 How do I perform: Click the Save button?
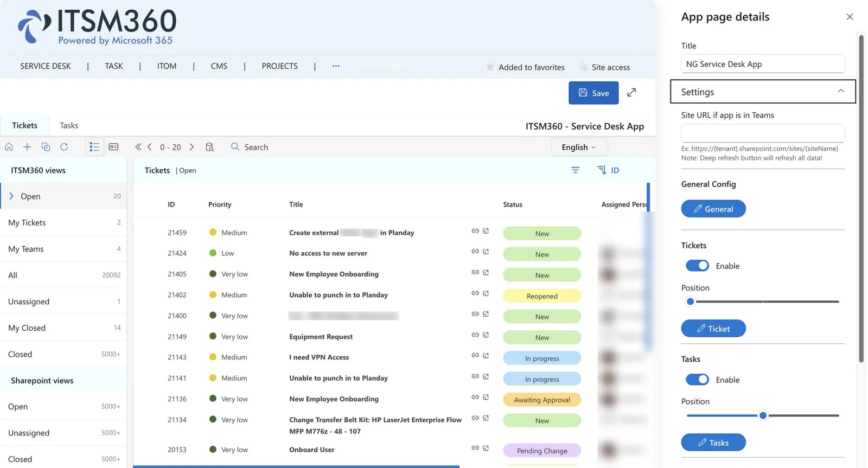(593, 93)
